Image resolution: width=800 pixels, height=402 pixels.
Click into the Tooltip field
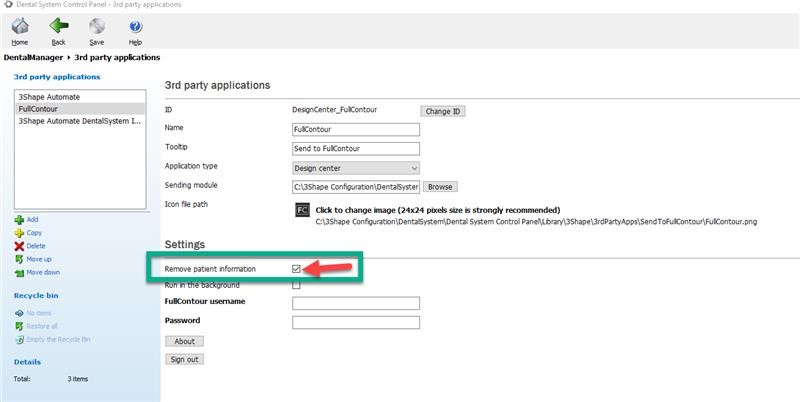356,148
